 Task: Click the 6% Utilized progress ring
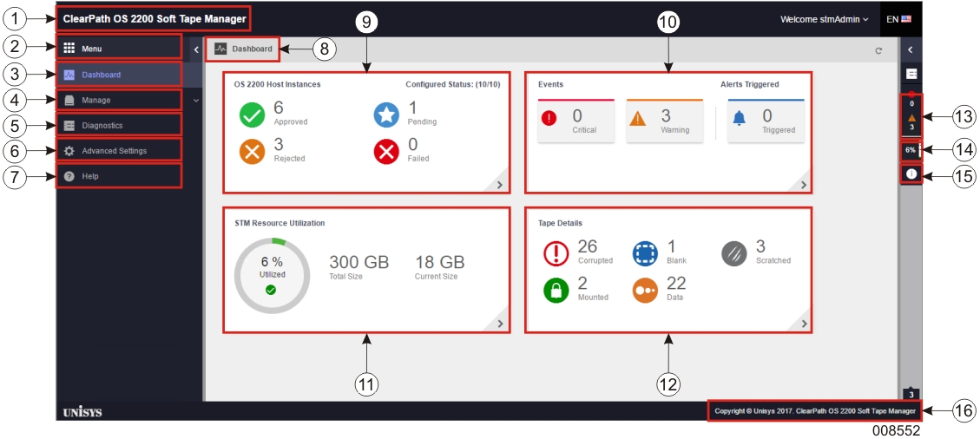tap(272, 274)
